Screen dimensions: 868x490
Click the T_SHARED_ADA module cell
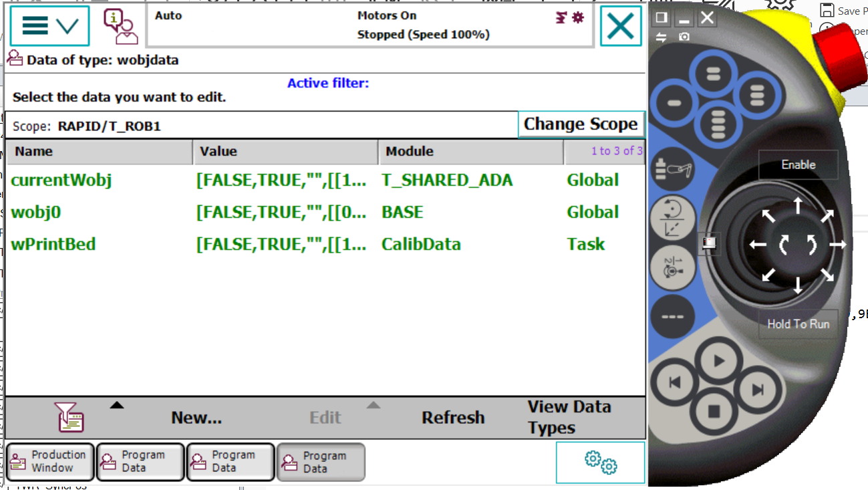(x=447, y=180)
